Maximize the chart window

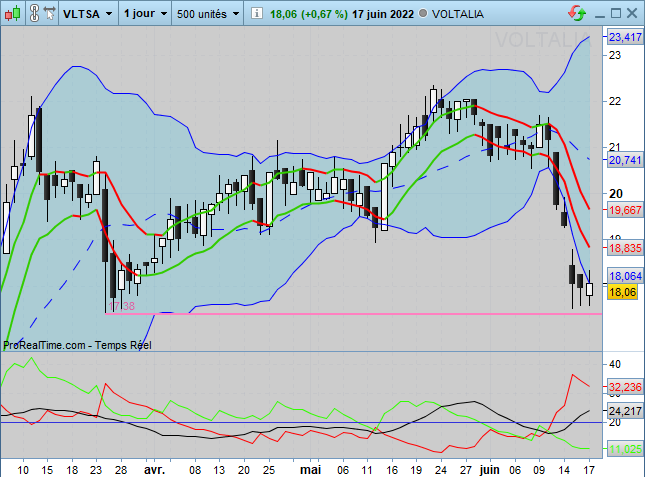[x=615, y=14]
